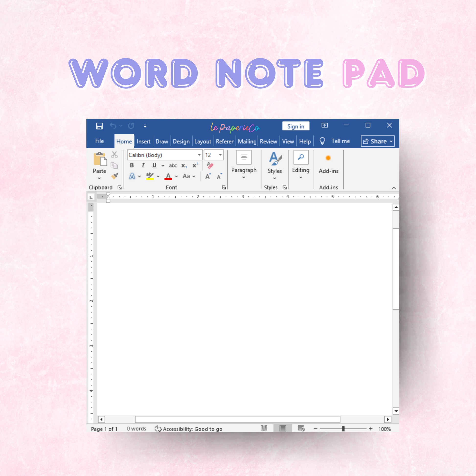
Task: Click the Format Painter brush icon
Action: pyautogui.click(x=114, y=176)
